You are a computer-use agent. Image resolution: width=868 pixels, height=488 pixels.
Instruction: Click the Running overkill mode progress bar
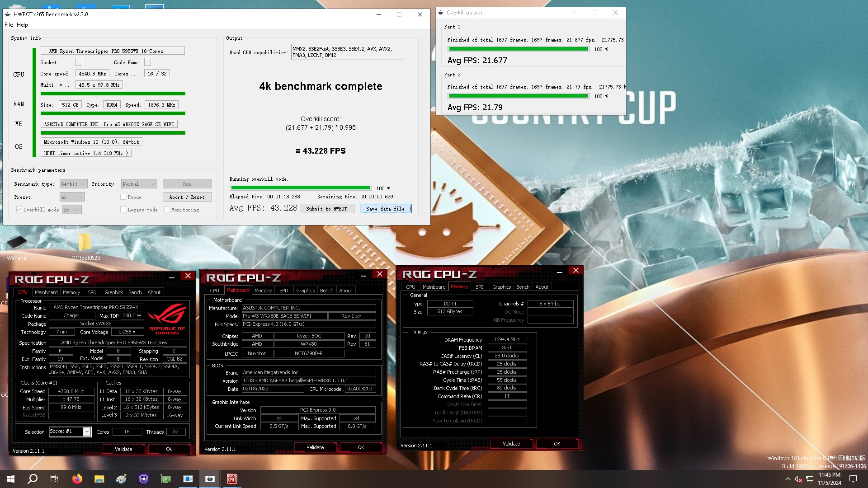(301, 188)
